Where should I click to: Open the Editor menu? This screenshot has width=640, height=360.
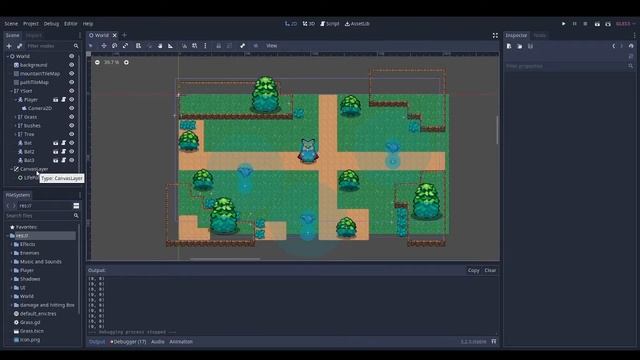[71, 24]
